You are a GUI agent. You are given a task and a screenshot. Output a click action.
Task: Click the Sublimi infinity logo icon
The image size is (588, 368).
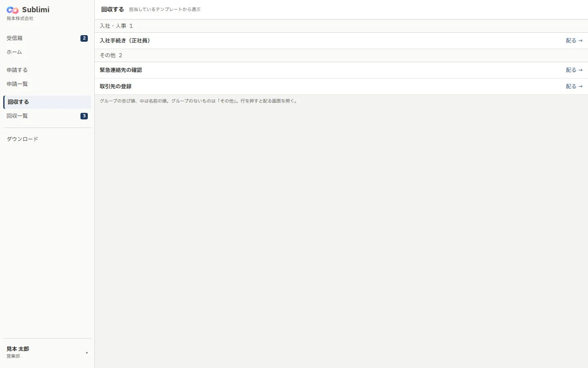pos(13,10)
